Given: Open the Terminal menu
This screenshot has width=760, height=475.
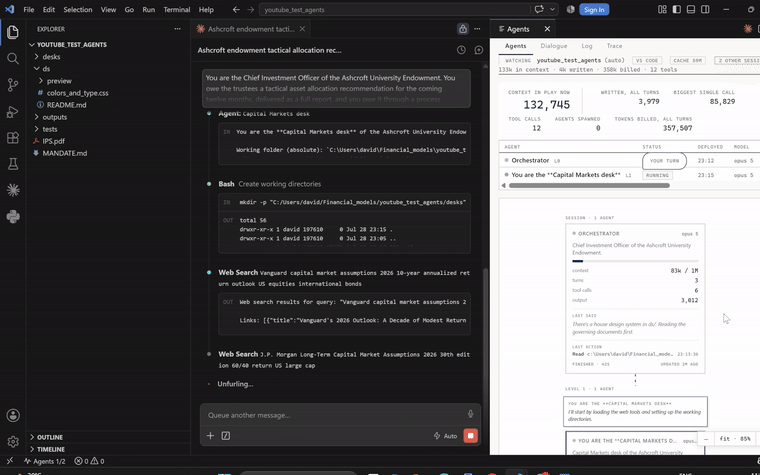Looking at the screenshot, I should pos(176,9).
